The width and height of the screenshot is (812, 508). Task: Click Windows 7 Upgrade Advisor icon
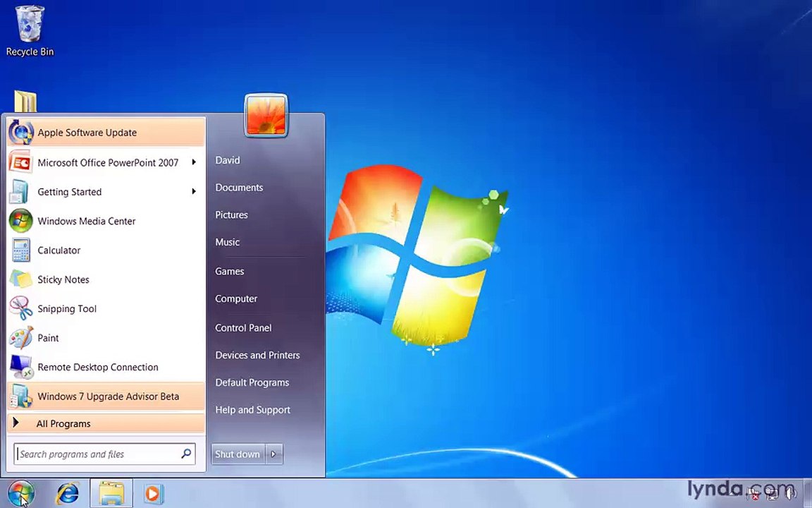tap(20, 397)
